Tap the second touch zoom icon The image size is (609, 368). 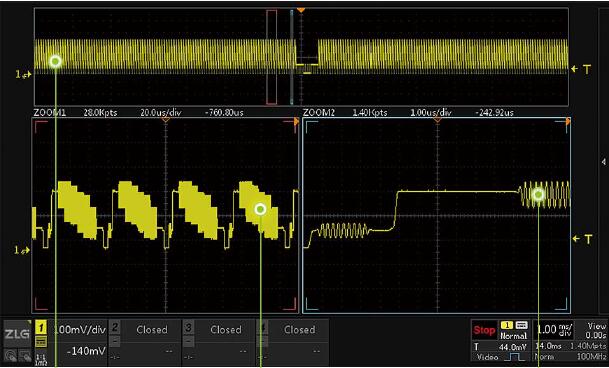coord(24,355)
